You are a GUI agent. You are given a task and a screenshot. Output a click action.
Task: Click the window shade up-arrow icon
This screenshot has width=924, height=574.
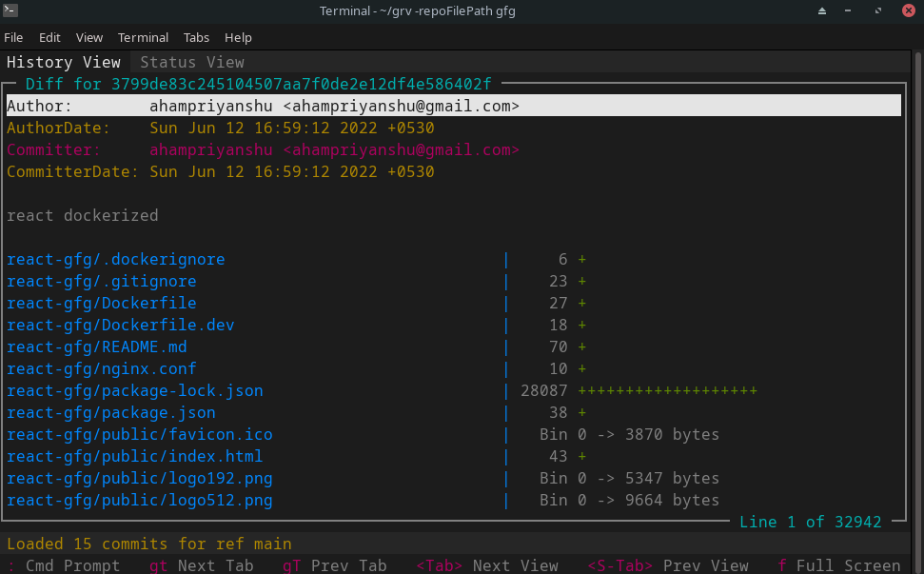pos(823,10)
